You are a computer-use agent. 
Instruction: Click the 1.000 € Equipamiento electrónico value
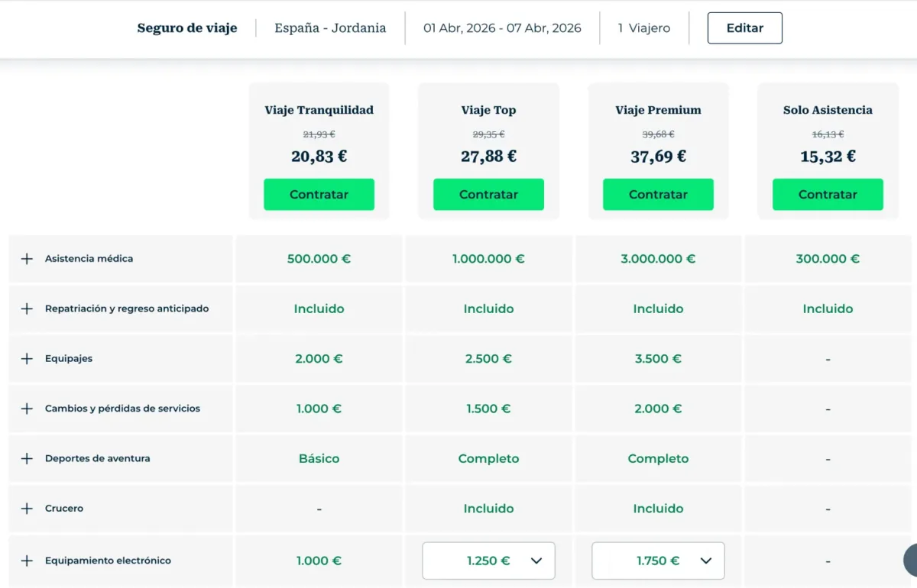(x=319, y=561)
